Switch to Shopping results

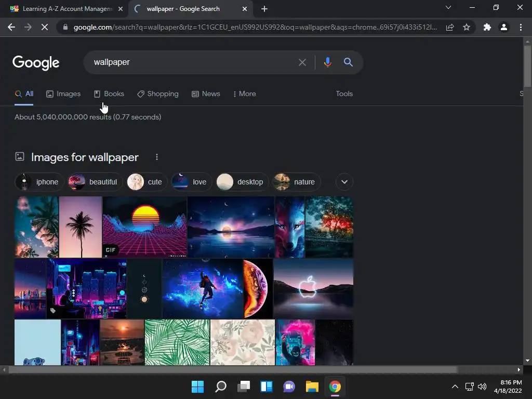tap(158, 94)
